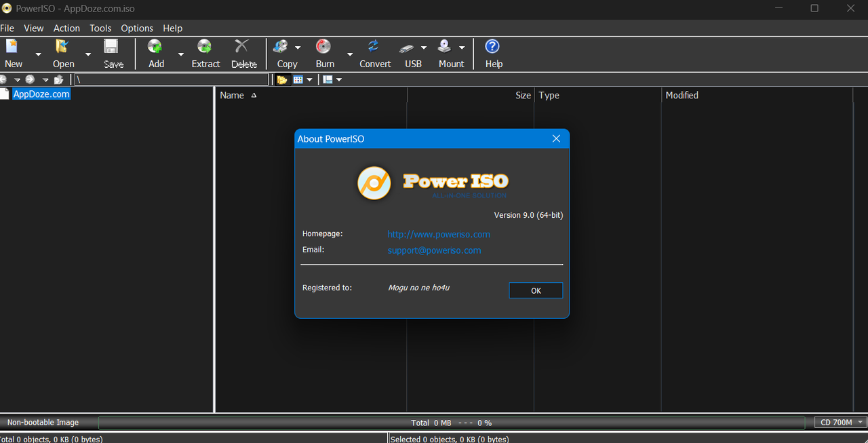868x443 pixels.
Task: Click the Non-bootable Image status label
Action: [43, 423]
